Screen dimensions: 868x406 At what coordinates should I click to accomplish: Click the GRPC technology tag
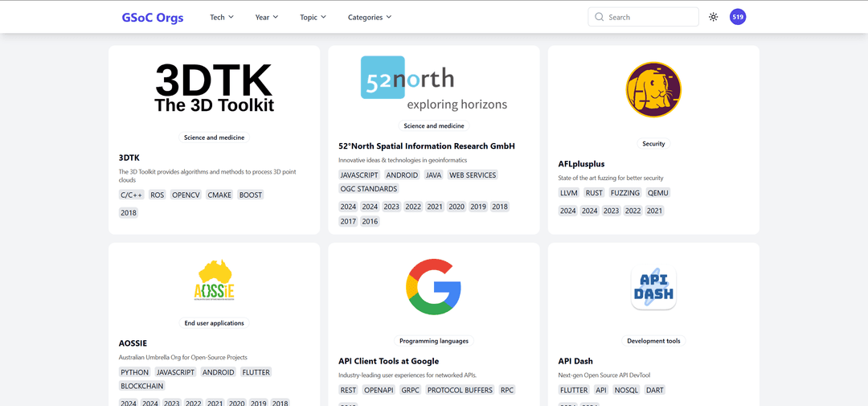tap(411, 390)
